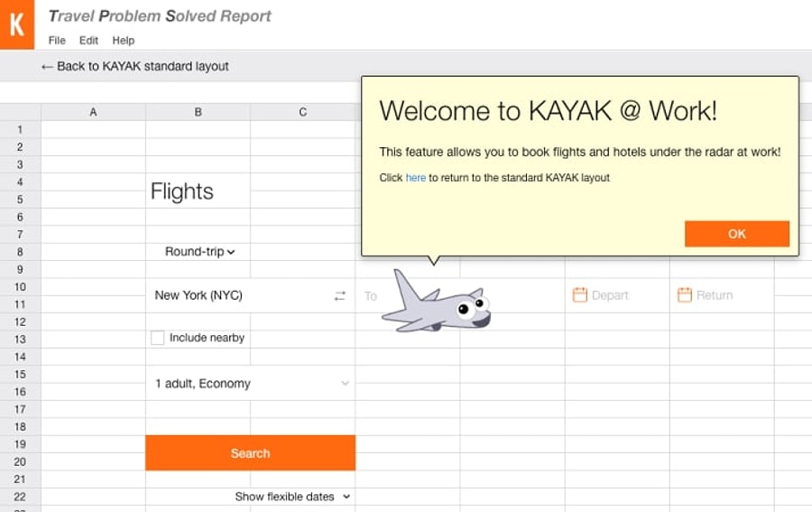812x512 pixels.
Task: Click the back arrow before KAYAK standard layout
Action: pos(47,67)
